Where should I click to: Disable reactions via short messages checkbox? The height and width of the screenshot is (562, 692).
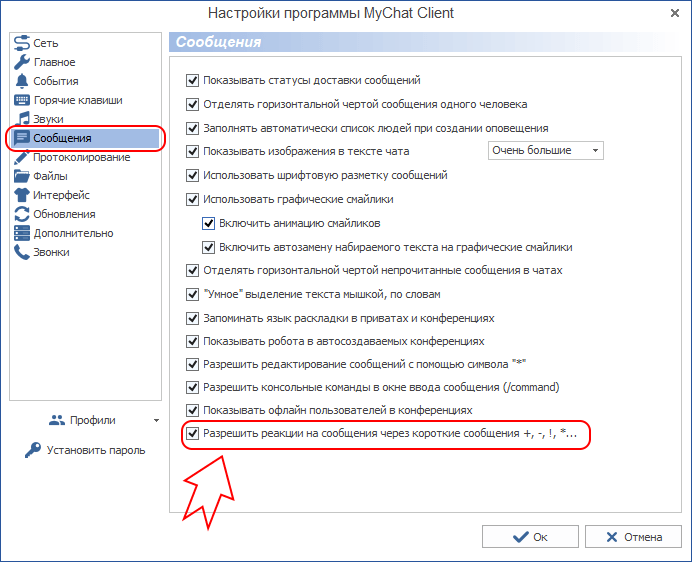coord(192,434)
